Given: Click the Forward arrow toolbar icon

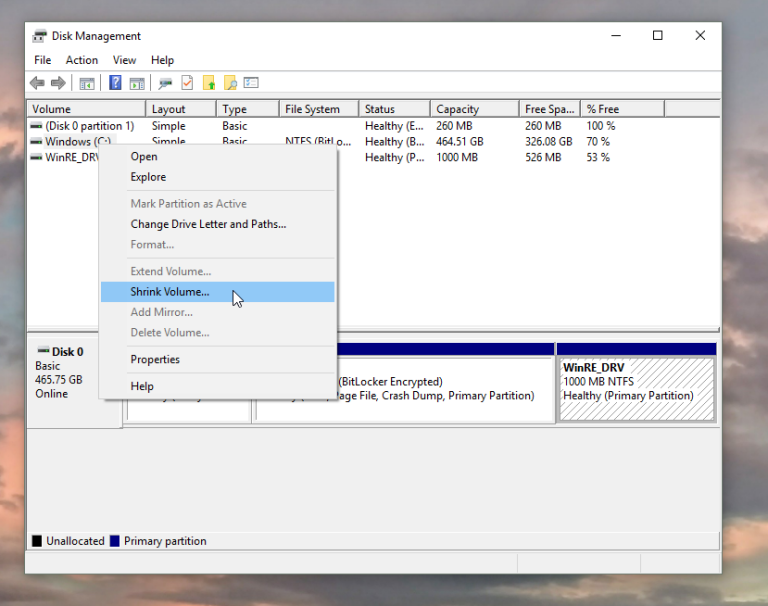Looking at the screenshot, I should (x=58, y=83).
